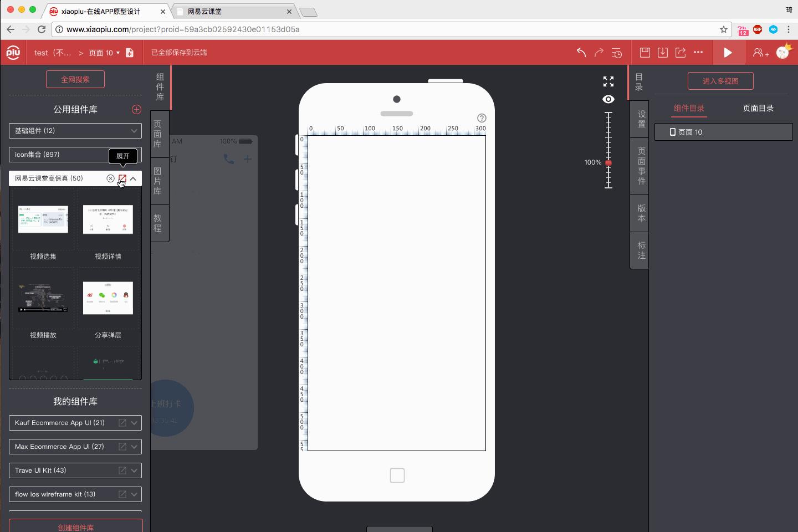The width and height of the screenshot is (798, 532).
Task: Open Trave UI Kit in expanded view
Action: [x=122, y=470]
